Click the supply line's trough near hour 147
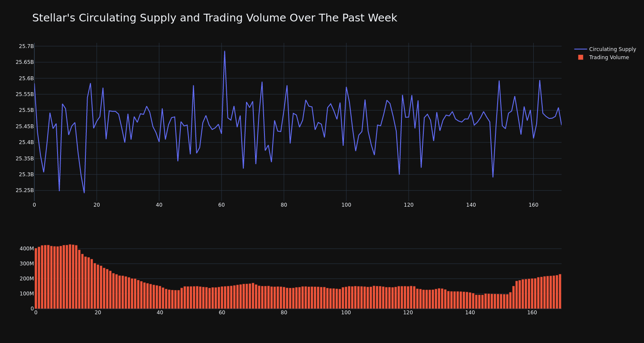644x343 pixels. [x=493, y=177]
